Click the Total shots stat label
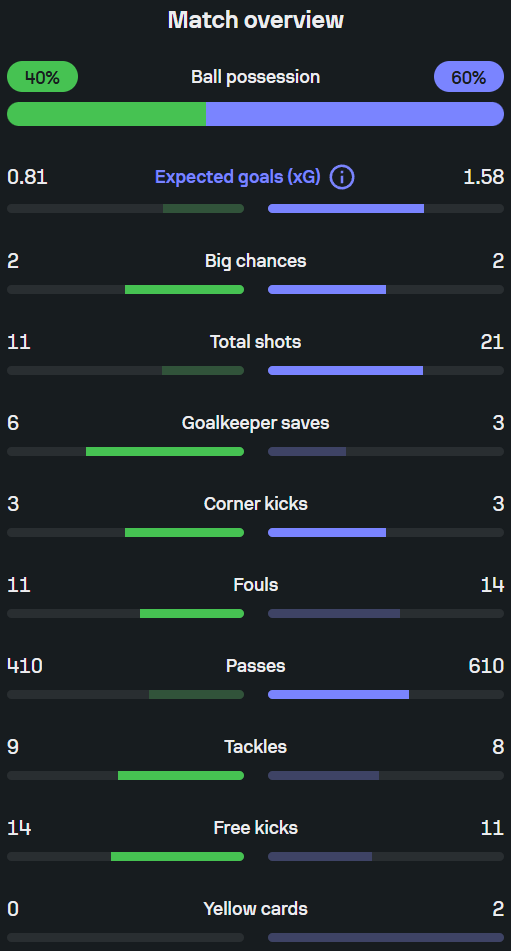Screen dimensions: 511x951 256,342
